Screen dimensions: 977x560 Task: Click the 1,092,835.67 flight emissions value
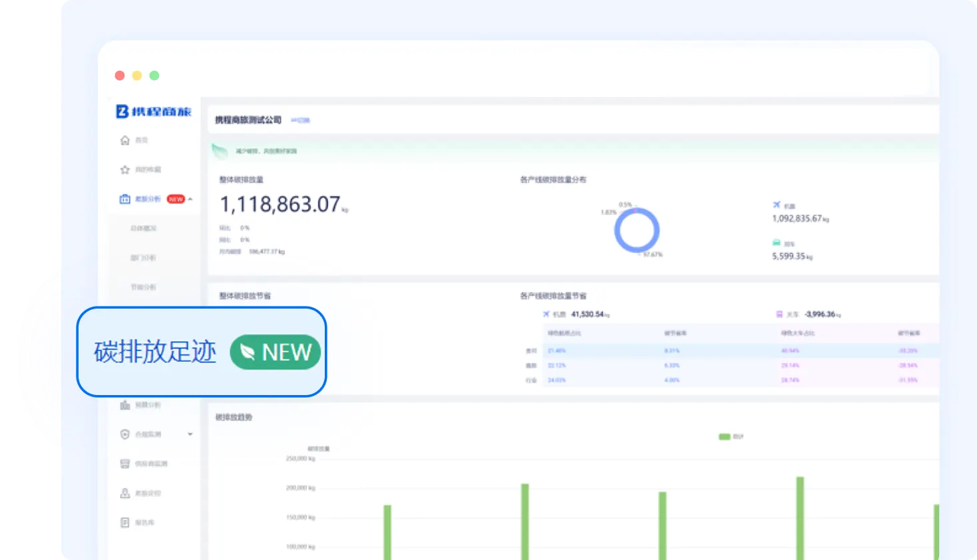pos(797,219)
